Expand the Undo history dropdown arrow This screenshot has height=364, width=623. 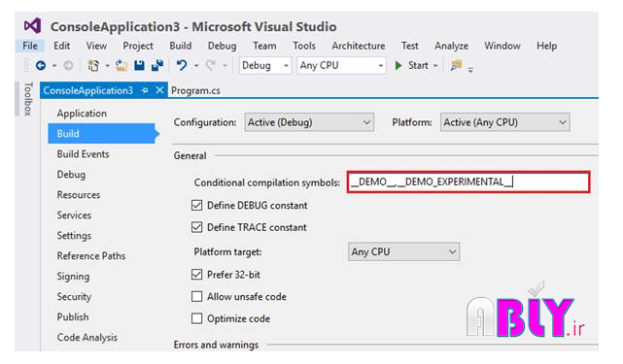[x=196, y=66]
